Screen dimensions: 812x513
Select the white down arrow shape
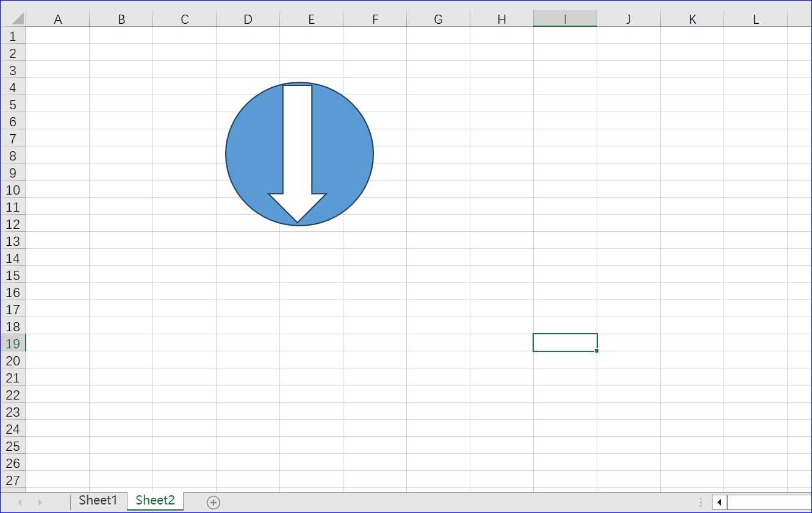click(298, 154)
